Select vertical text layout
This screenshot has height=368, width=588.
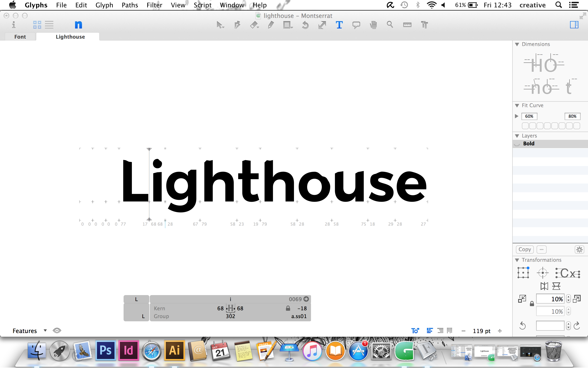click(x=449, y=331)
